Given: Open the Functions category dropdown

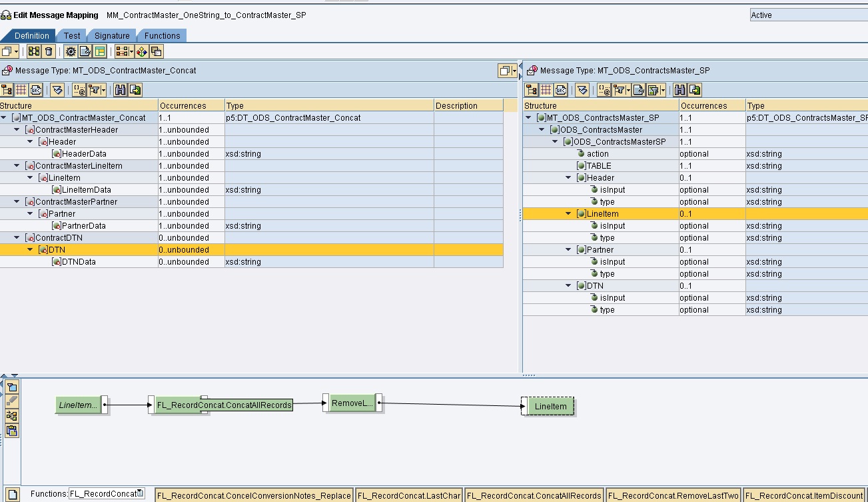Looking at the screenshot, I should coord(140,494).
